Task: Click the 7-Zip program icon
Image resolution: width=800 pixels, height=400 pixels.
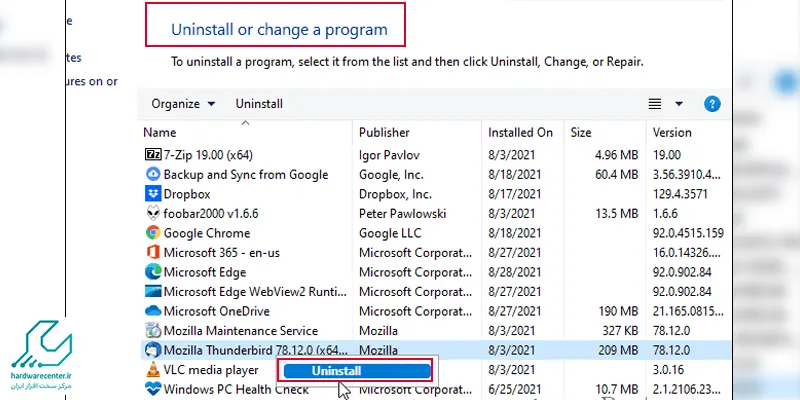Action: [153, 155]
